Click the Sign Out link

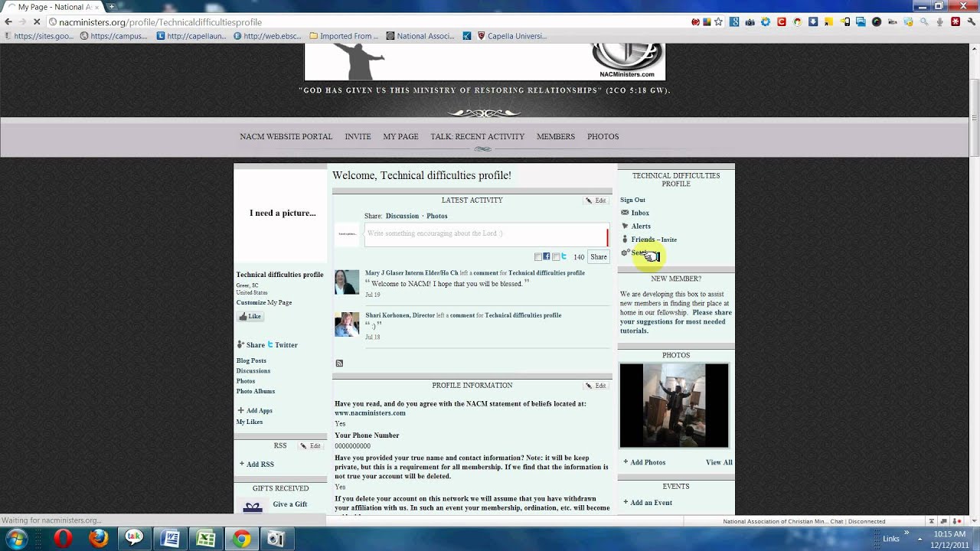point(632,200)
